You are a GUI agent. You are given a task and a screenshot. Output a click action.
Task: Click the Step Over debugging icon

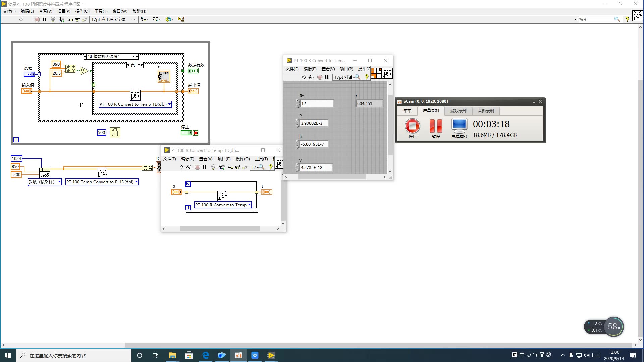(77, 19)
